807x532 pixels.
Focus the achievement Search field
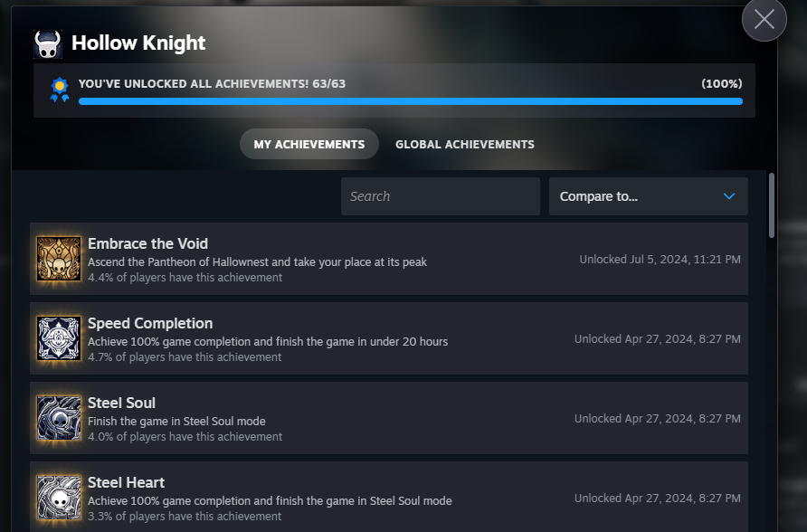[441, 196]
